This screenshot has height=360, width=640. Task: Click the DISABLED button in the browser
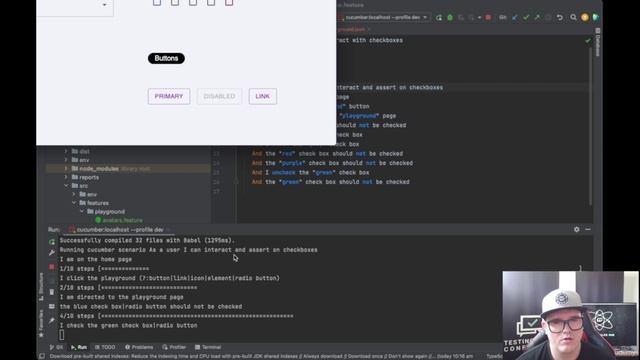[219, 96]
